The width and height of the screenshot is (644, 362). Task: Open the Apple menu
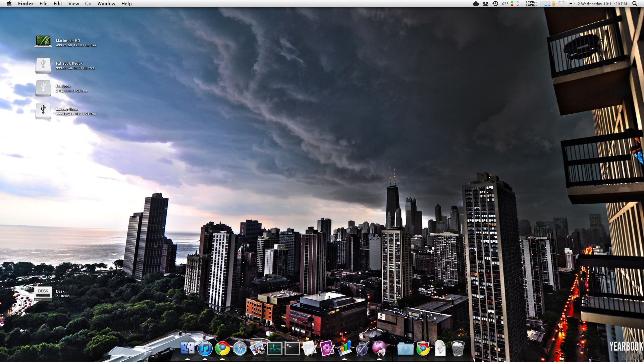click(x=9, y=4)
